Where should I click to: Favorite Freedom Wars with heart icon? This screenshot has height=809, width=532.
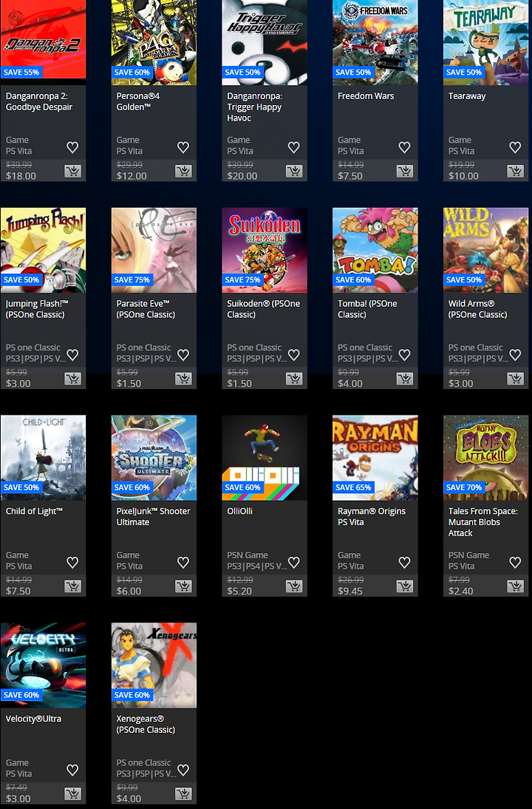coord(405,148)
